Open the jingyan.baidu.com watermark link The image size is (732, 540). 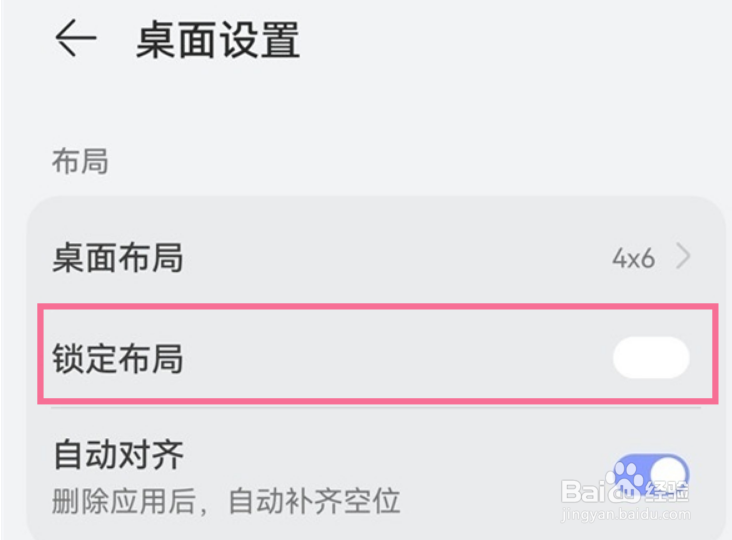pyautogui.click(x=626, y=515)
